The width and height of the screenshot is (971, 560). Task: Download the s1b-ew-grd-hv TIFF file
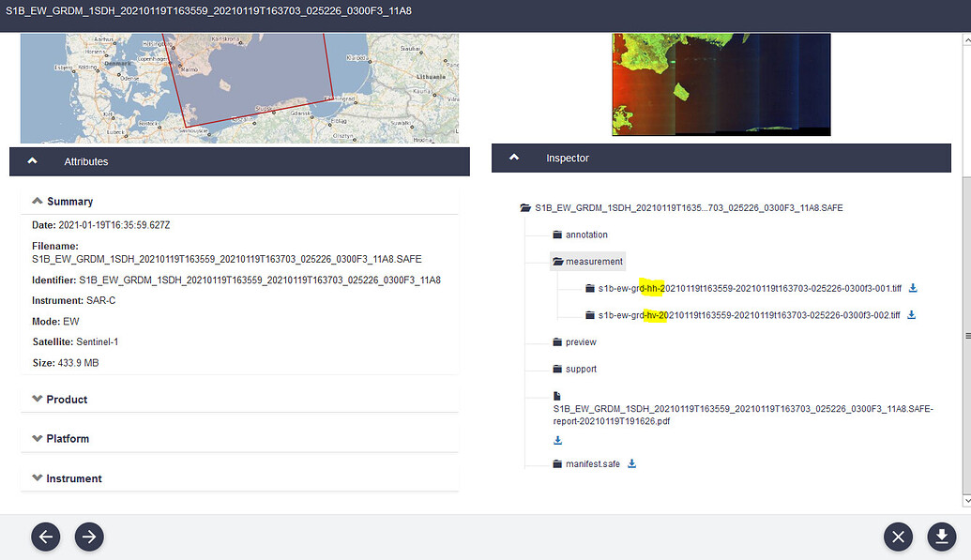912,314
